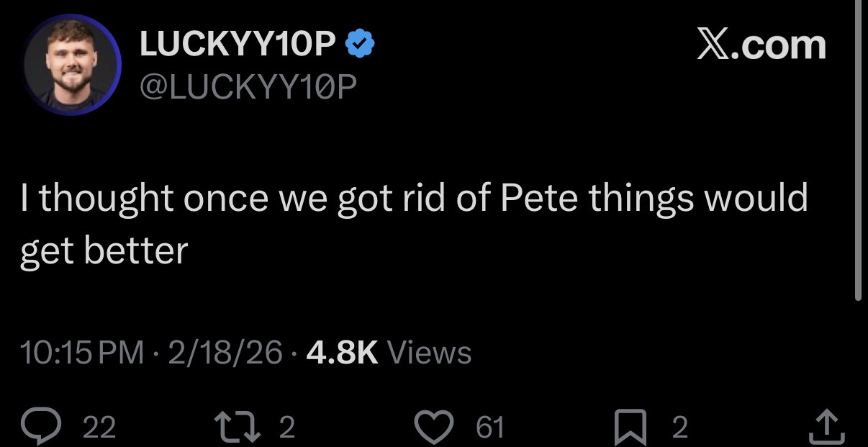The height and width of the screenshot is (447, 868).
Task: Show the 22 replies count
Action: (x=99, y=428)
